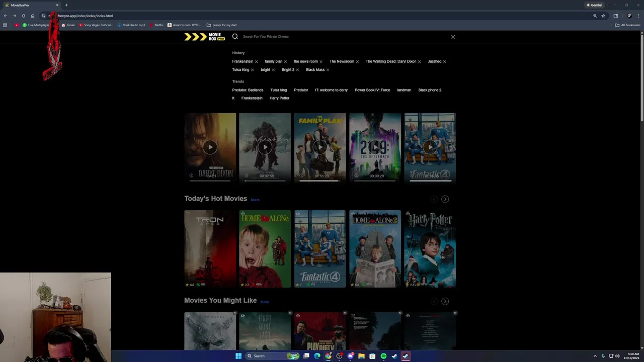Open Netflix bookmark
The height and width of the screenshot is (362, 644).
[x=156, y=25]
